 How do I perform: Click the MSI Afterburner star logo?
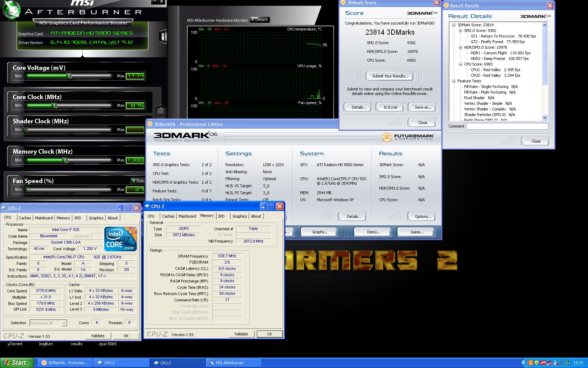coord(11,9)
